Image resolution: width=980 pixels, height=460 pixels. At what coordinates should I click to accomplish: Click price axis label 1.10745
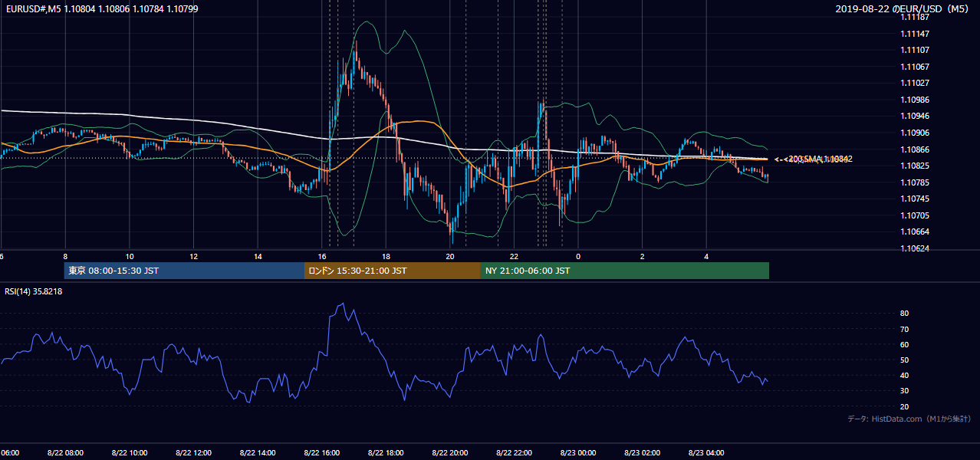coord(915,199)
